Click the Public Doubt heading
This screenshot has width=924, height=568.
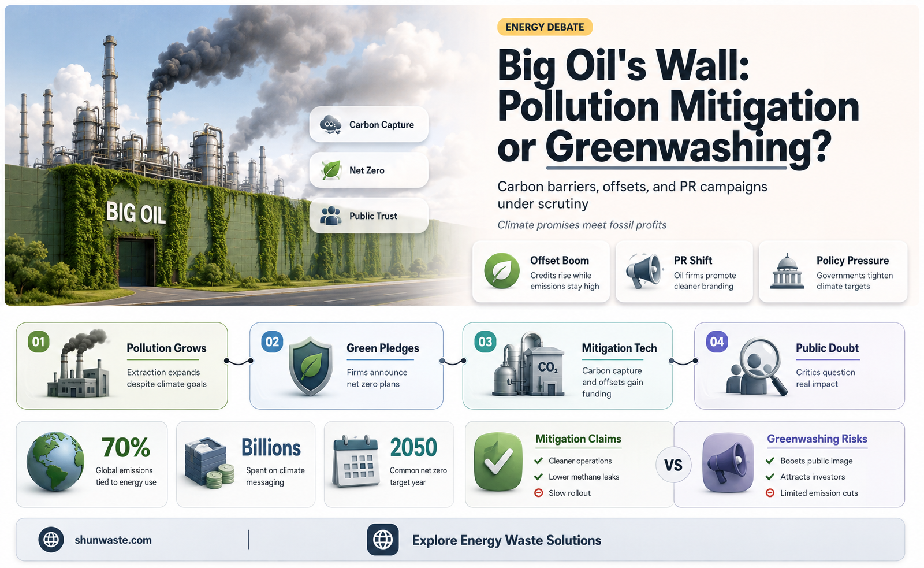[x=827, y=348]
